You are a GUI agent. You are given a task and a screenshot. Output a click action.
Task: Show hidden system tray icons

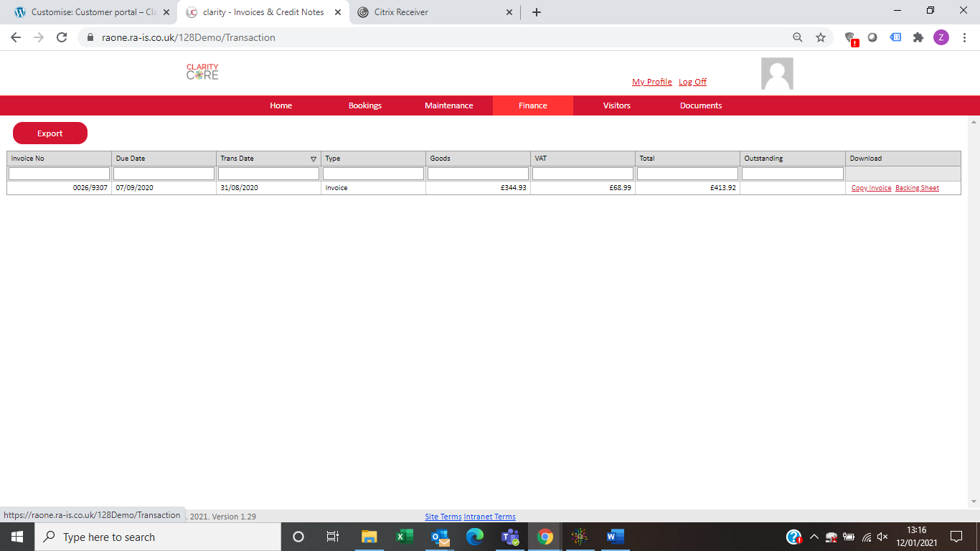click(814, 537)
